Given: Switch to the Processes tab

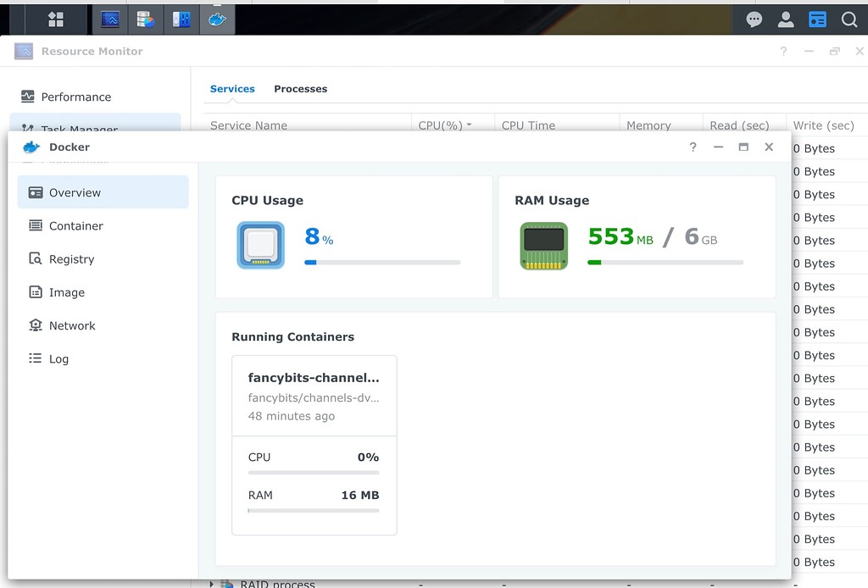Looking at the screenshot, I should (300, 88).
